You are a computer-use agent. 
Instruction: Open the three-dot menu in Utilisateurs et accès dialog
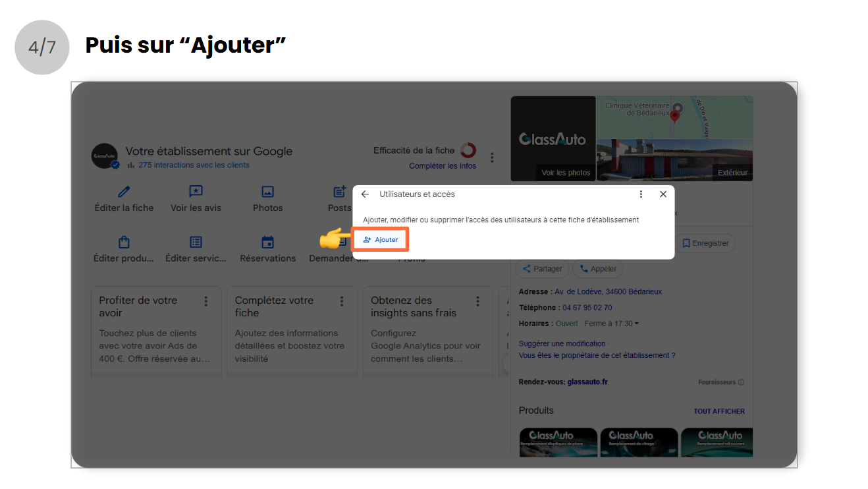[x=641, y=194]
